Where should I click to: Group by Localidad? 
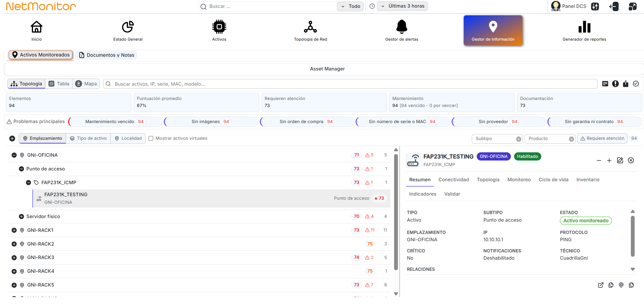[128, 138]
